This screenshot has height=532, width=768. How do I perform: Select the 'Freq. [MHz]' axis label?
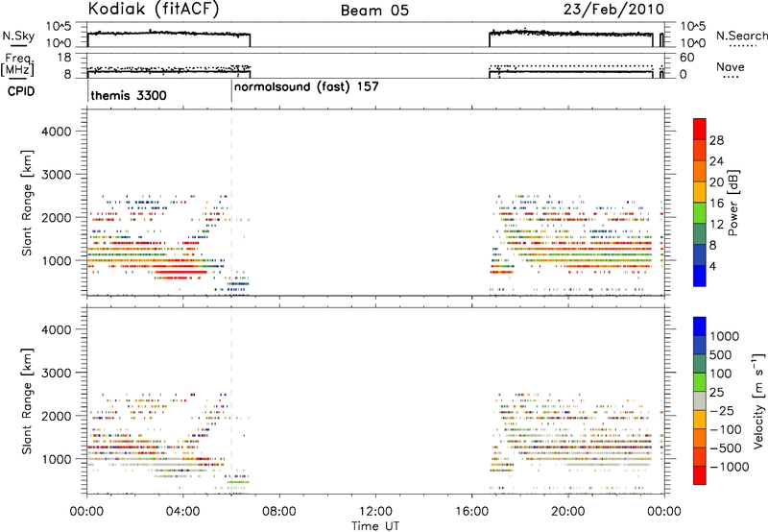pos(17,64)
